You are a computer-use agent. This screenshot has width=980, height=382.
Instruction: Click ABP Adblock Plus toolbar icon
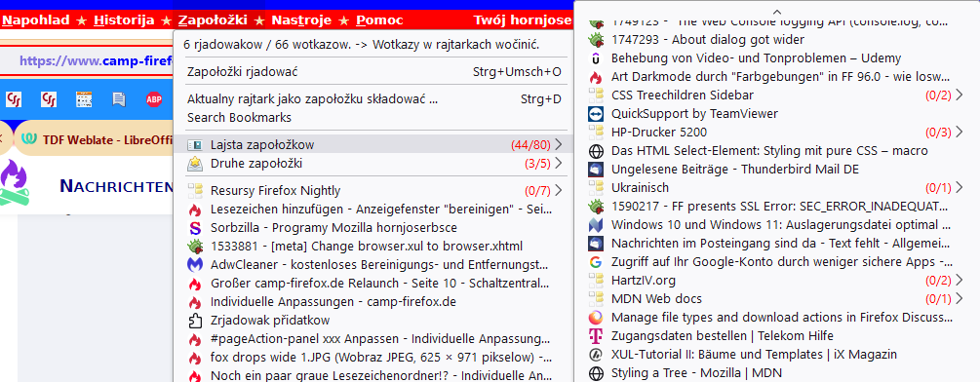point(154,99)
